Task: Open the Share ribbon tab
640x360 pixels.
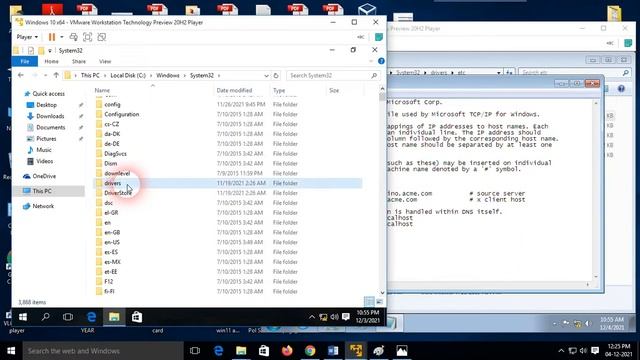Action: (79, 61)
